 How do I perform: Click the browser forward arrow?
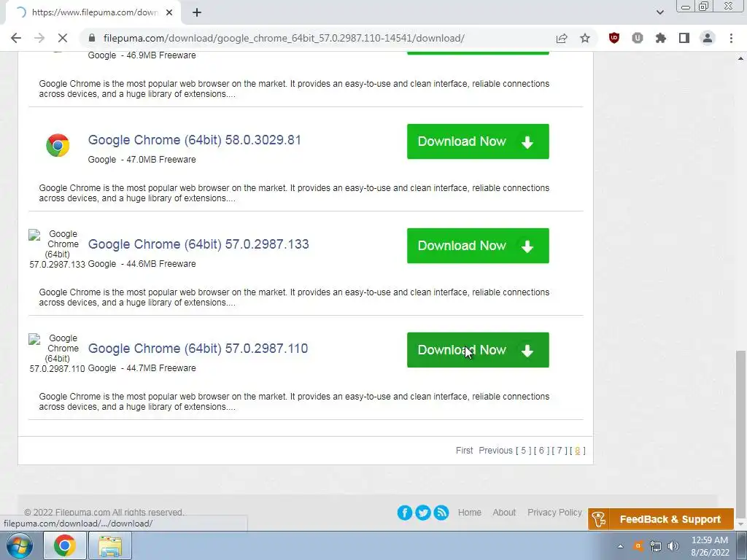39,38
